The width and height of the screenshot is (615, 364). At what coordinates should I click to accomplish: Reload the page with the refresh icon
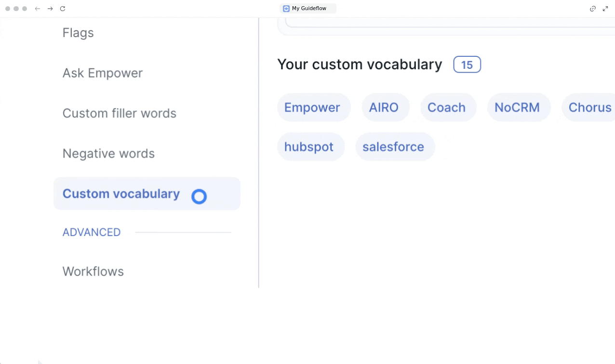coord(63,9)
